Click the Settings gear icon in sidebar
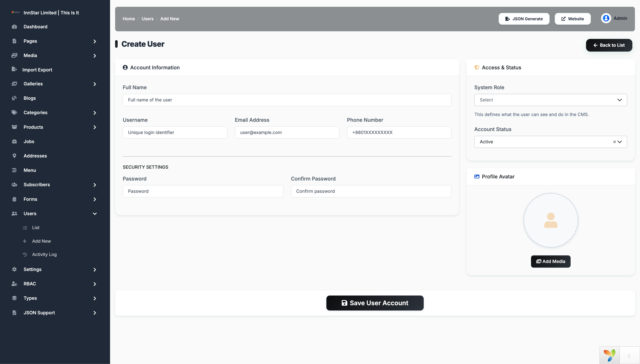 coord(14,269)
